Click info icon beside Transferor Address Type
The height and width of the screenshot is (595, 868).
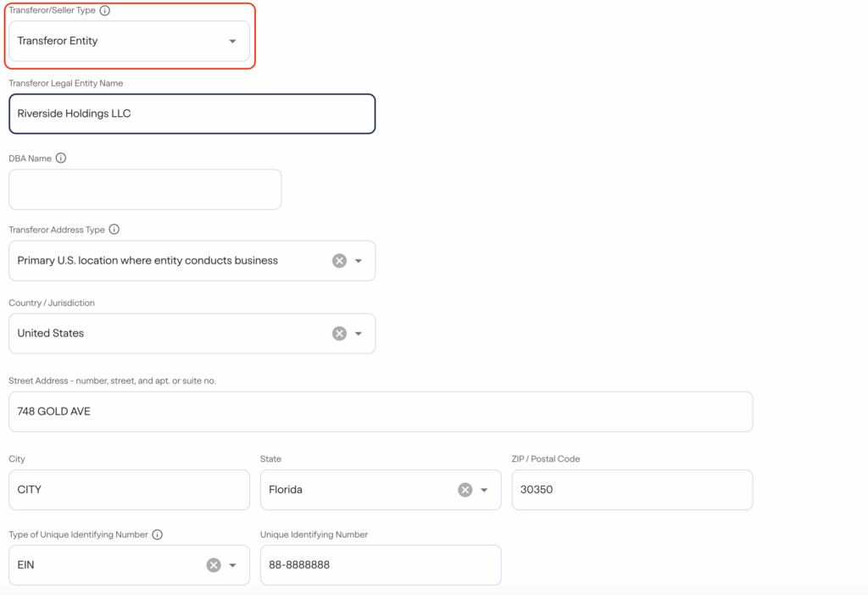[x=114, y=230]
